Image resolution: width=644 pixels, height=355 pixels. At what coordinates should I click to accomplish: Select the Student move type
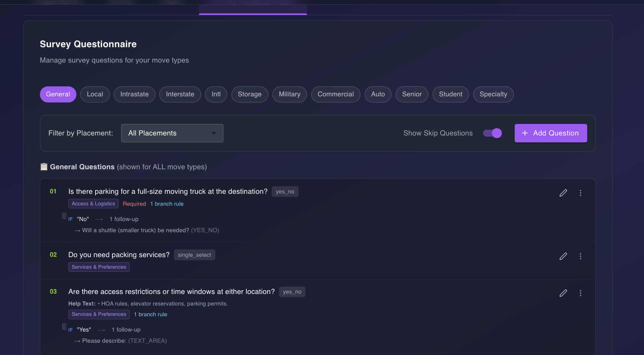click(x=451, y=94)
